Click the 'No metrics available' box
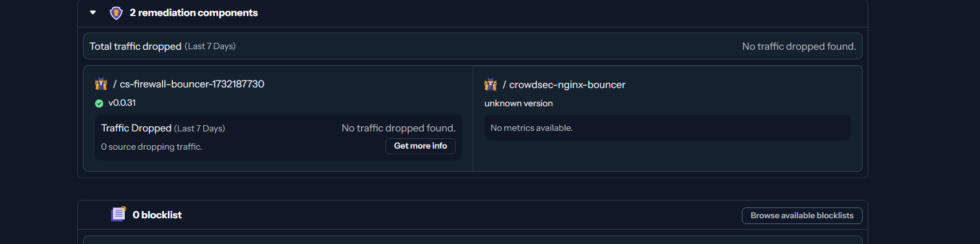980x244 pixels. tap(667, 128)
